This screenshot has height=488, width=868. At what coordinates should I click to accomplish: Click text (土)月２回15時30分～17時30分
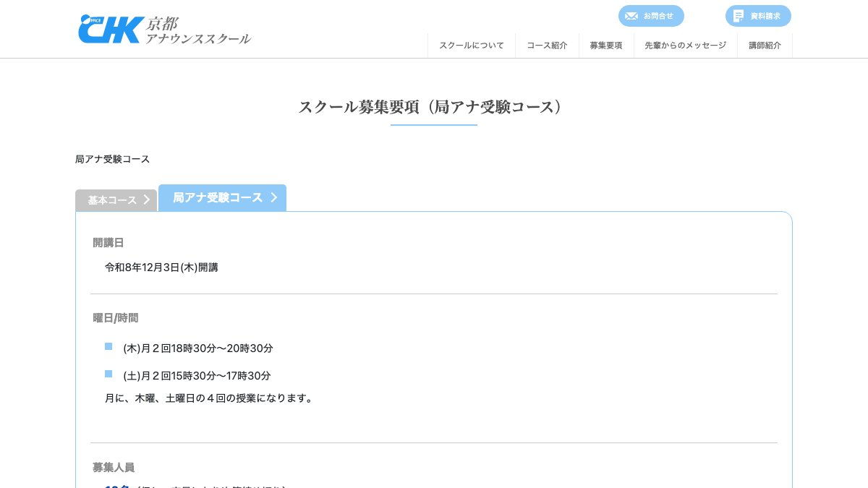[197, 376]
